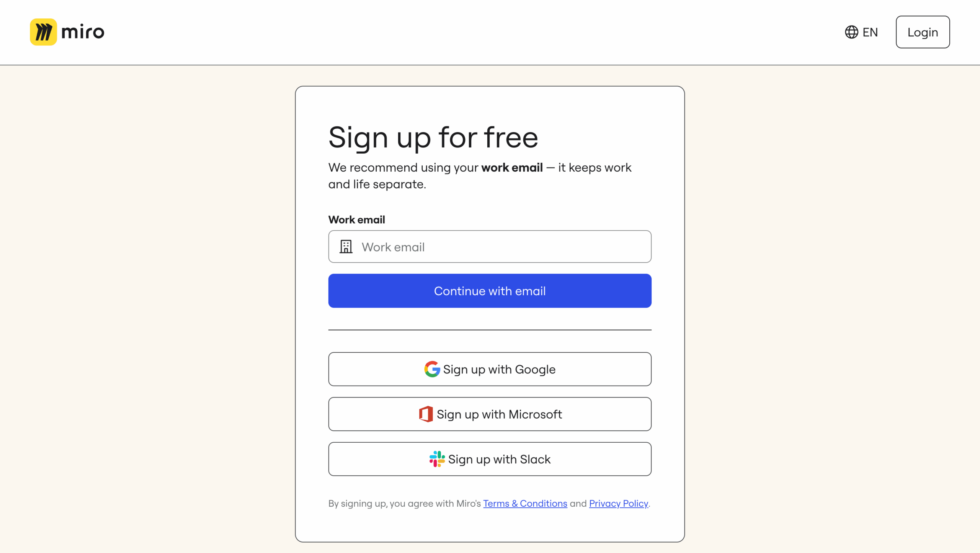
Task: Expand the language picker in the header
Action: tap(861, 32)
